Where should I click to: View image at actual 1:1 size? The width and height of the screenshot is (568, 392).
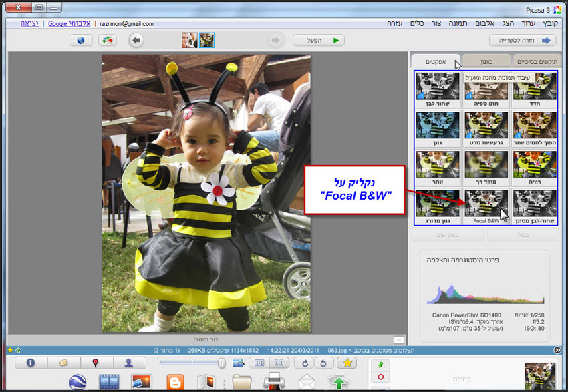point(259,363)
